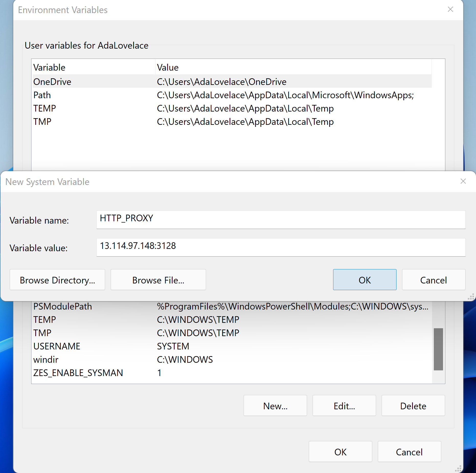The width and height of the screenshot is (476, 473).
Task: Close the Environment Variables window
Action: (x=450, y=9)
